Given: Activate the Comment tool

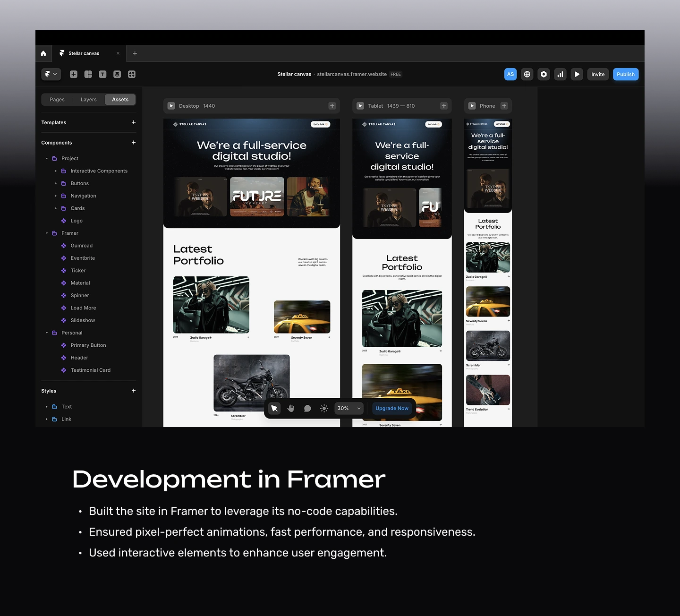Looking at the screenshot, I should (x=307, y=408).
